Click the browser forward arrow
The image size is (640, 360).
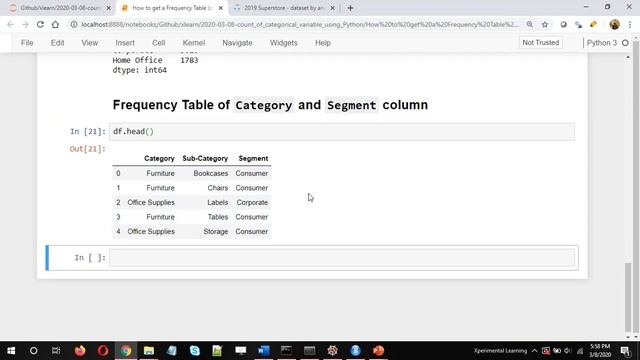[25, 24]
